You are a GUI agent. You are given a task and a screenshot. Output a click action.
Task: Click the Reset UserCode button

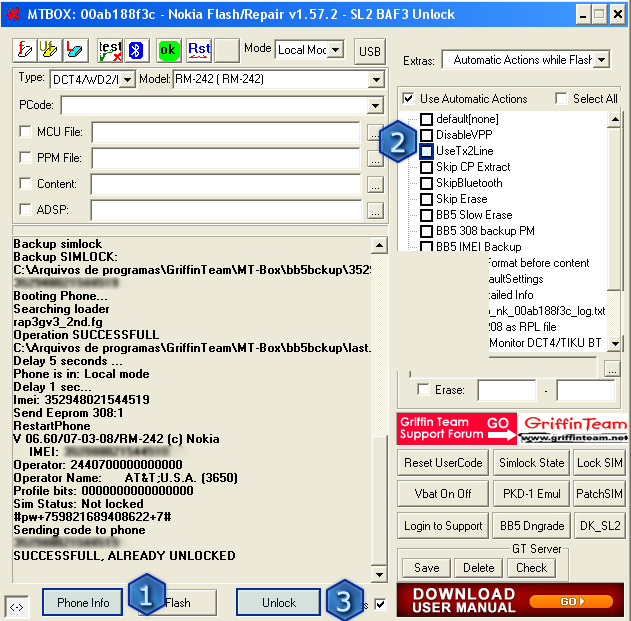click(x=443, y=463)
